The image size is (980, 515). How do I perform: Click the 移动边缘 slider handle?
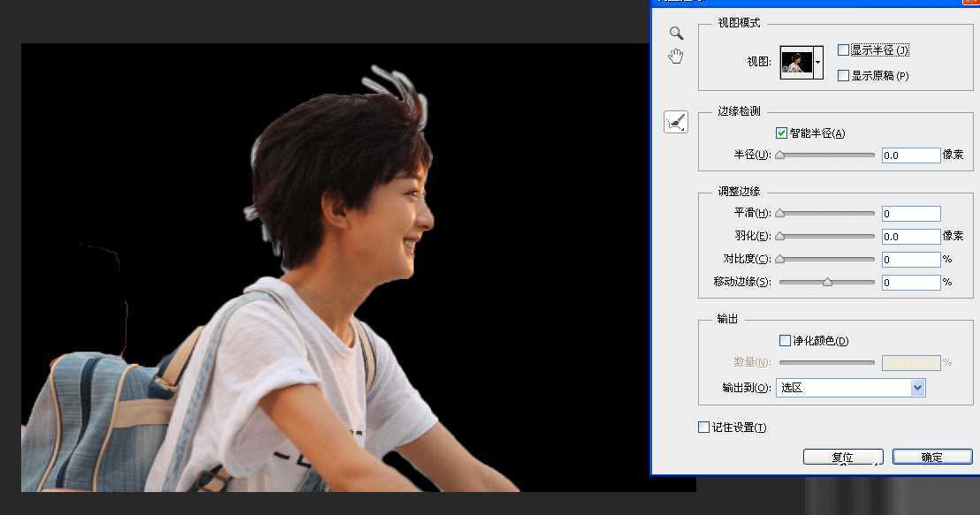(x=828, y=282)
